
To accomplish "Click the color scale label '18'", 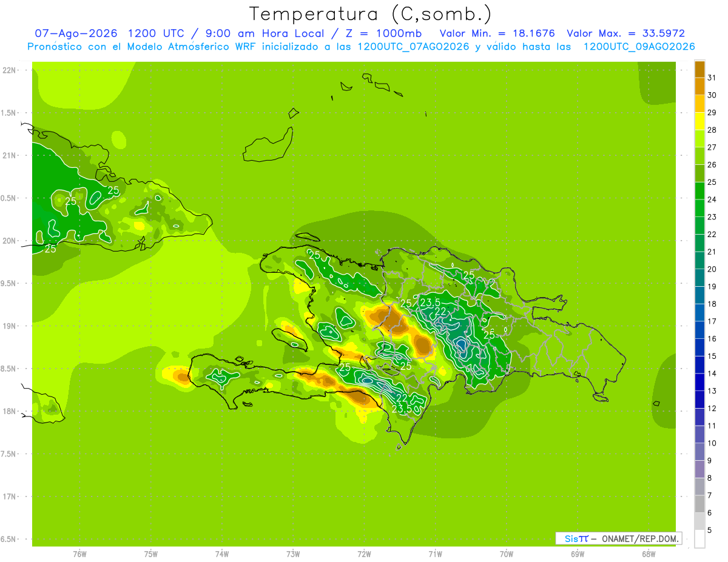I will coord(712,304).
